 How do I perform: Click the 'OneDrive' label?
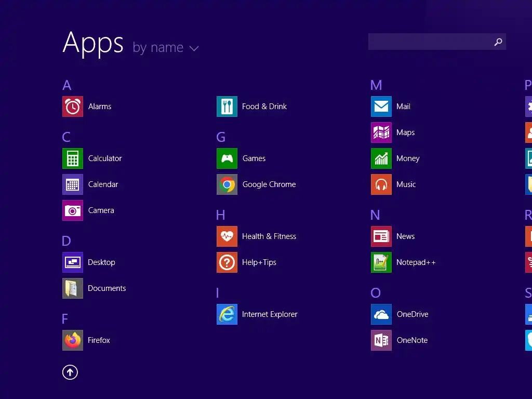pyautogui.click(x=413, y=314)
